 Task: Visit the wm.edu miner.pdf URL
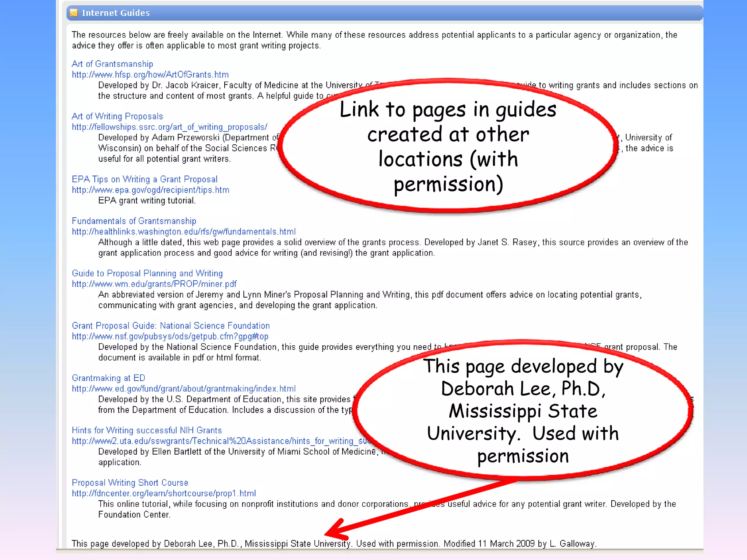pos(154,284)
